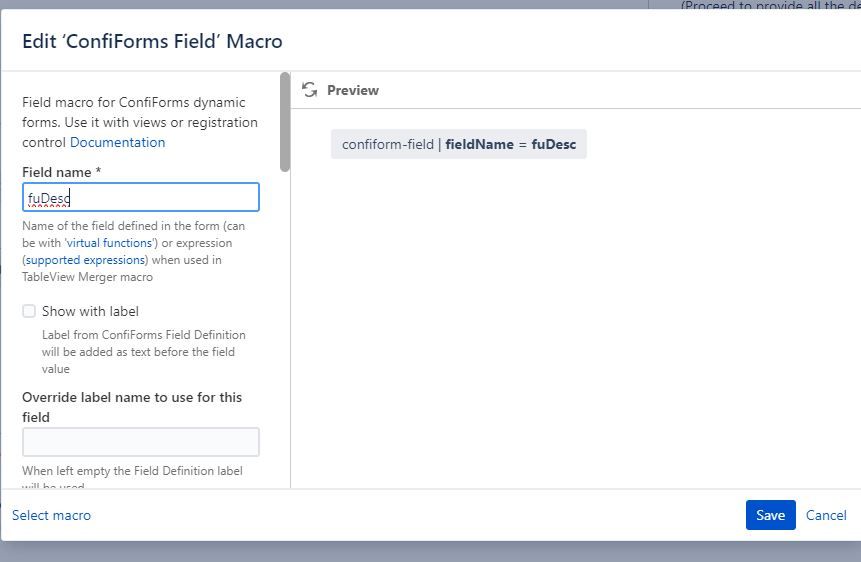This screenshot has width=861, height=562.
Task: Enable the Show with label checkbox
Action: [29, 311]
